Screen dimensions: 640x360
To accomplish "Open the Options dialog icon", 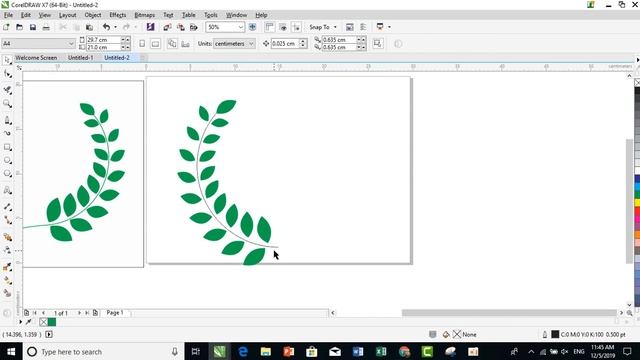I will click(363, 27).
